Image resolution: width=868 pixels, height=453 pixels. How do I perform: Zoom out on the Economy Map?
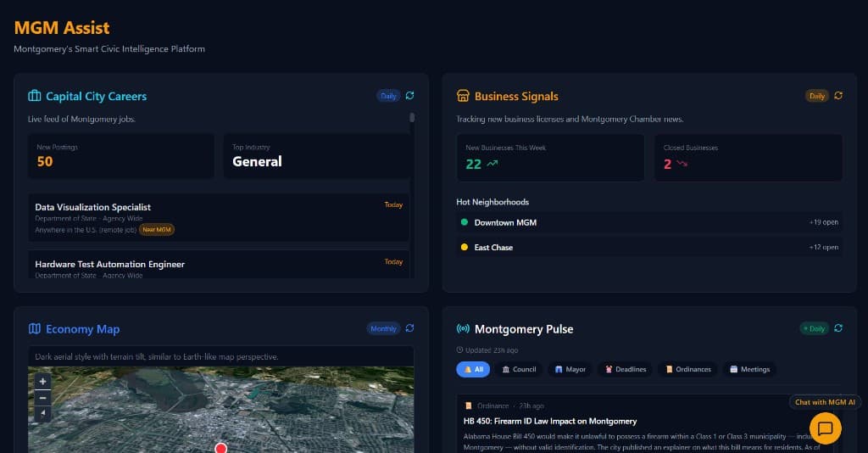[x=42, y=398]
